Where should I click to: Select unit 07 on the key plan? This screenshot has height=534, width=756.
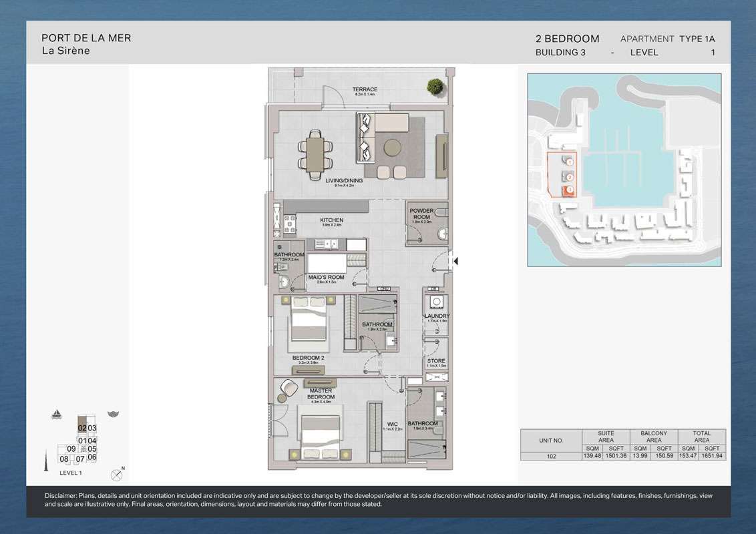79,459
